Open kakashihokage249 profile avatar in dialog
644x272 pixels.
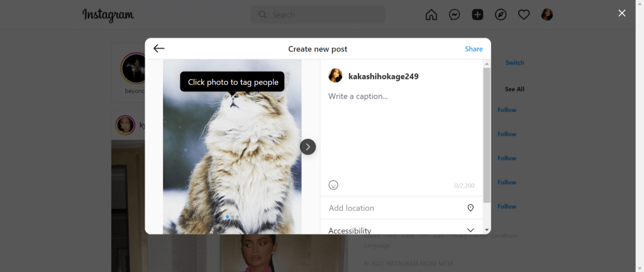(x=336, y=76)
